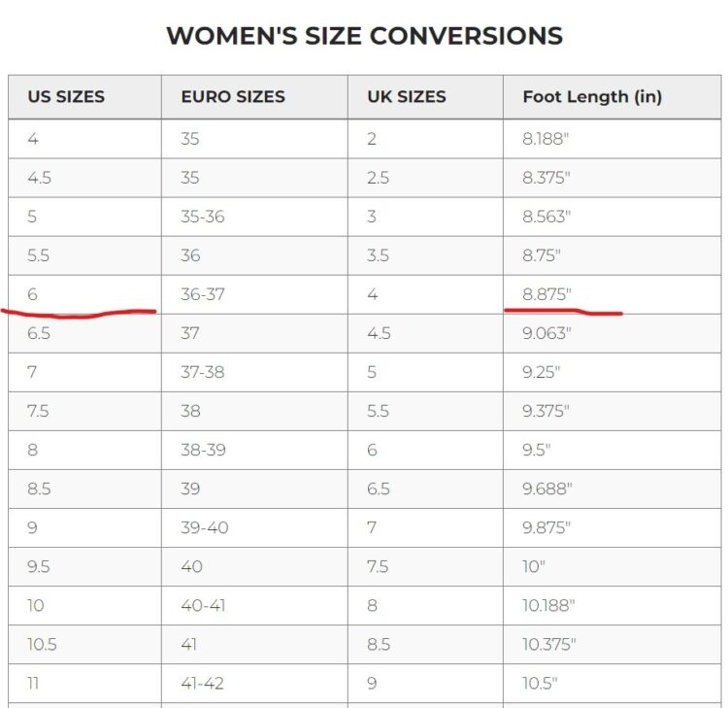Click the US size 7.5 cell

coord(39,411)
